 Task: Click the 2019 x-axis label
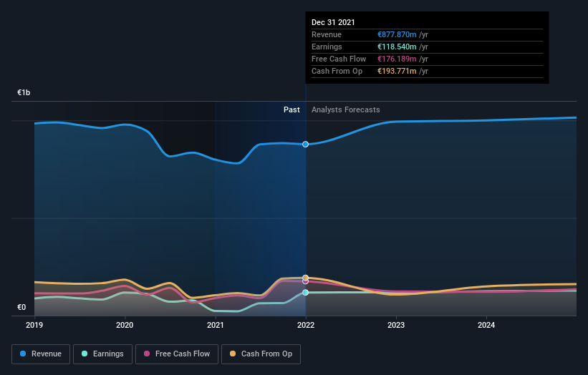tap(34, 325)
